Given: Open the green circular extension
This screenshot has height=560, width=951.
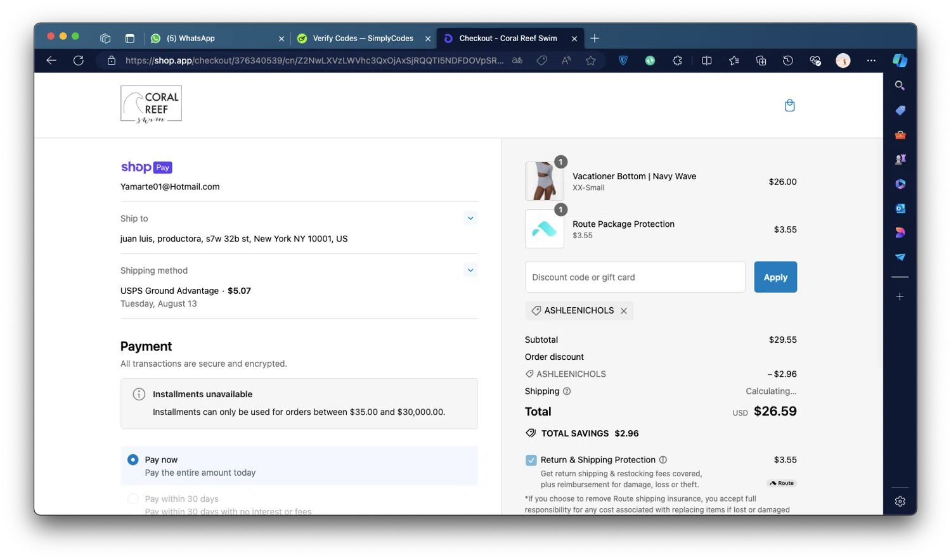Looking at the screenshot, I should (650, 60).
